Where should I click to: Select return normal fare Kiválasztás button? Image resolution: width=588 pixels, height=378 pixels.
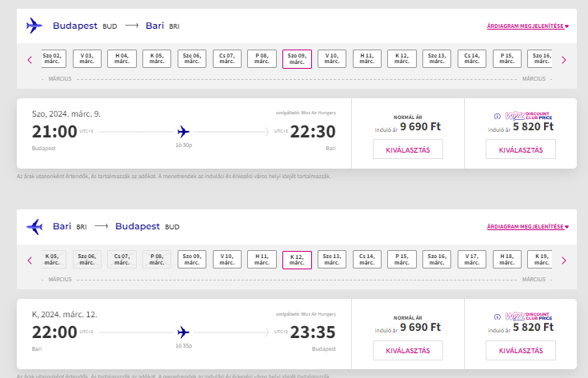coord(407,350)
